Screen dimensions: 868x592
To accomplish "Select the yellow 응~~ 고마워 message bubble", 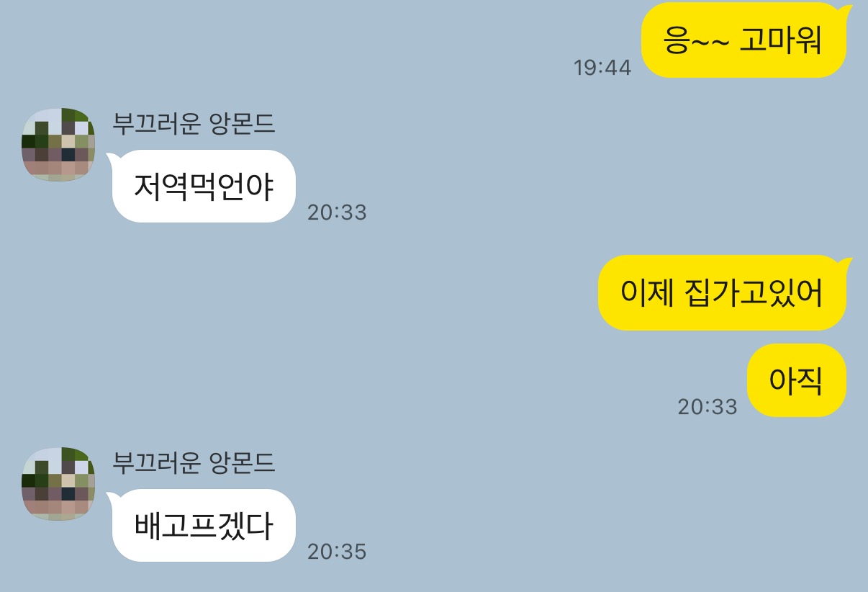I will 745,40.
